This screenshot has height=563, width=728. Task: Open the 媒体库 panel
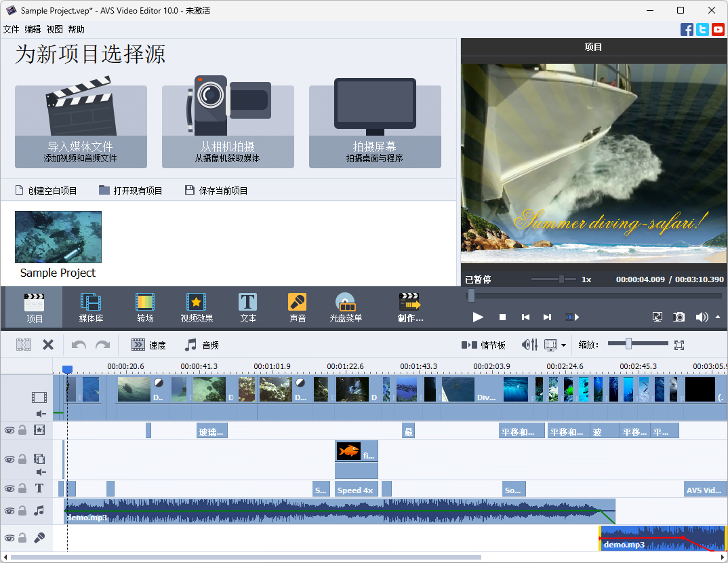click(x=91, y=307)
